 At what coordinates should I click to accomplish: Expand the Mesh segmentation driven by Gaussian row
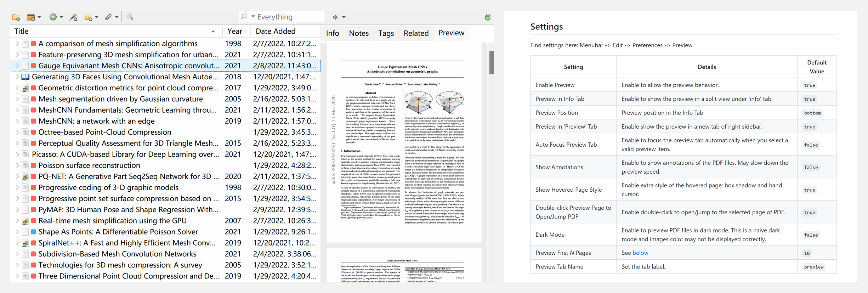click(17, 99)
